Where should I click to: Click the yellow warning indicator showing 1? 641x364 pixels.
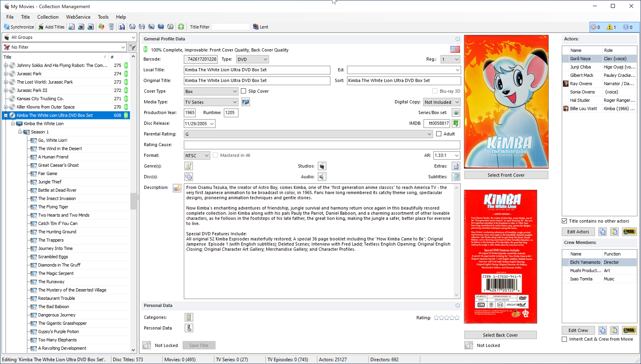(x=611, y=27)
